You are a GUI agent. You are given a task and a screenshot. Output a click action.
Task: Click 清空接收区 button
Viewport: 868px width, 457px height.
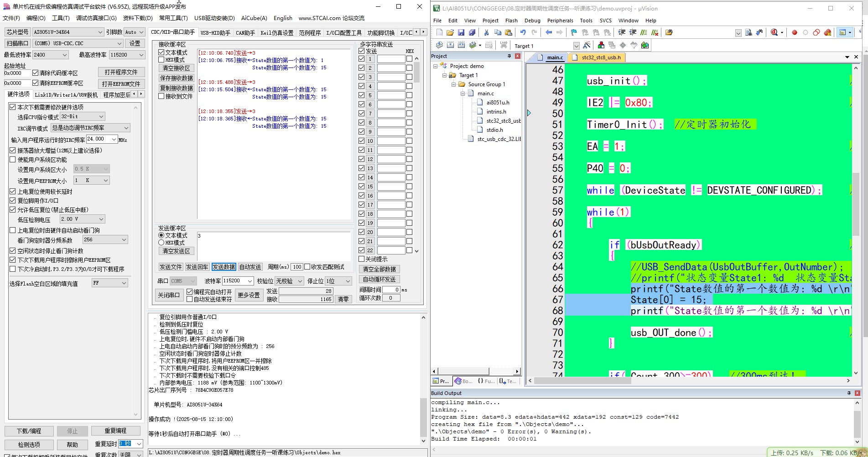(176, 68)
